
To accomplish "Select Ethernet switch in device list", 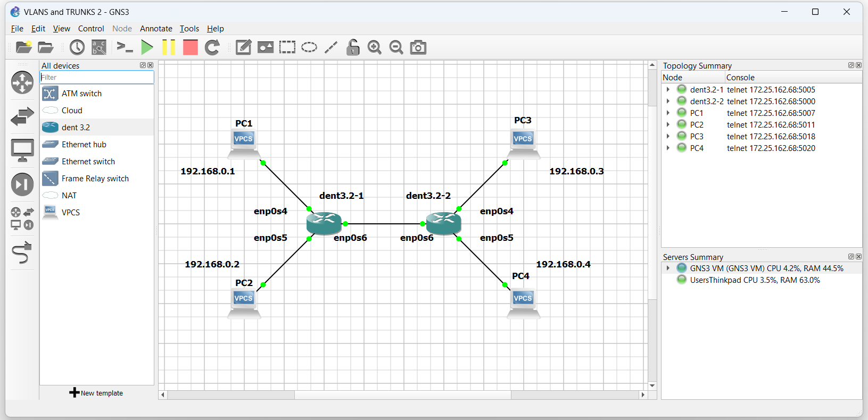I will tap(97, 162).
